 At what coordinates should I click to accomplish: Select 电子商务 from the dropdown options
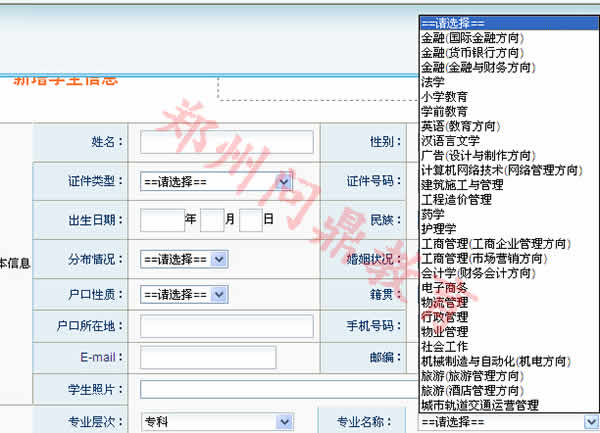pos(444,288)
